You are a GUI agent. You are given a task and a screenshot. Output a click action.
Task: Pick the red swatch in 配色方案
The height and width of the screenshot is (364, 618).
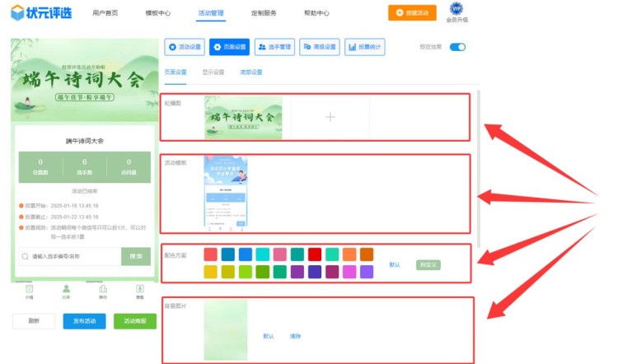tap(314, 254)
